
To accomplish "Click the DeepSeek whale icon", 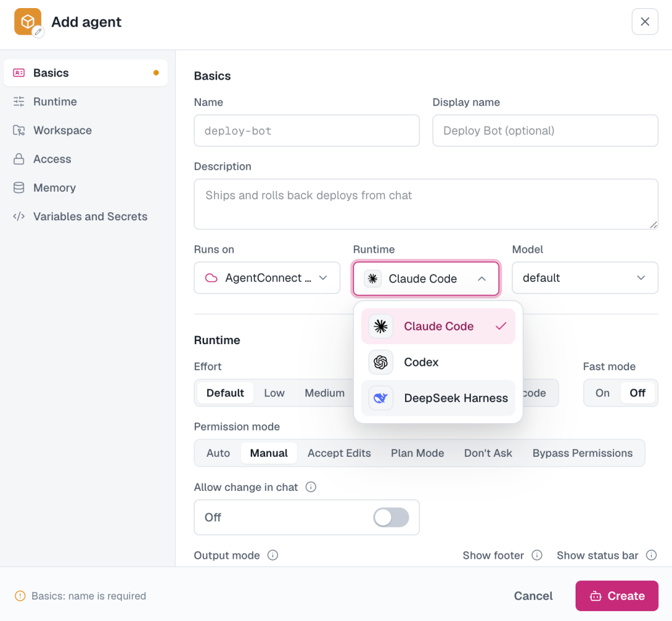I will [x=381, y=398].
